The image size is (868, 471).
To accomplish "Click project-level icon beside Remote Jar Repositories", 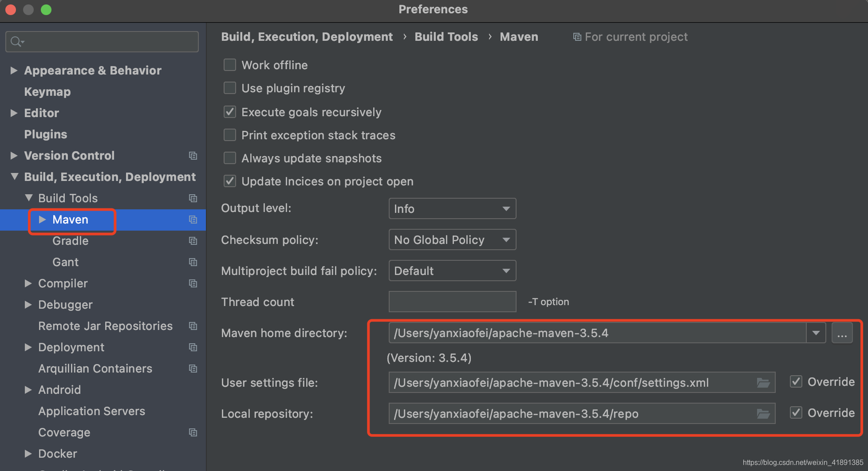I will tap(193, 326).
